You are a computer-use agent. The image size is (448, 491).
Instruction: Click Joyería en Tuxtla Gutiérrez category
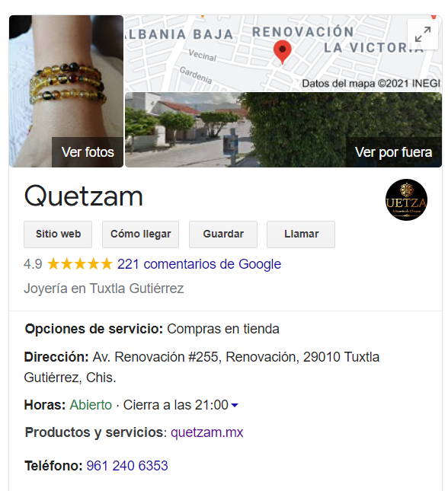click(x=104, y=289)
